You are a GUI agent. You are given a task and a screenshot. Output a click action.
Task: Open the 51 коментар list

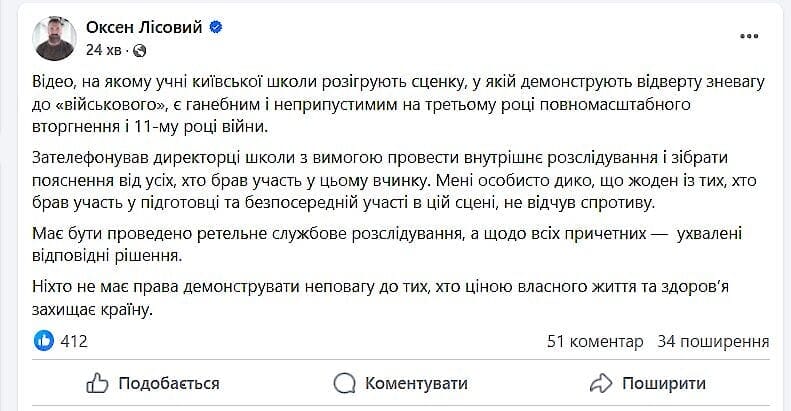point(595,341)
